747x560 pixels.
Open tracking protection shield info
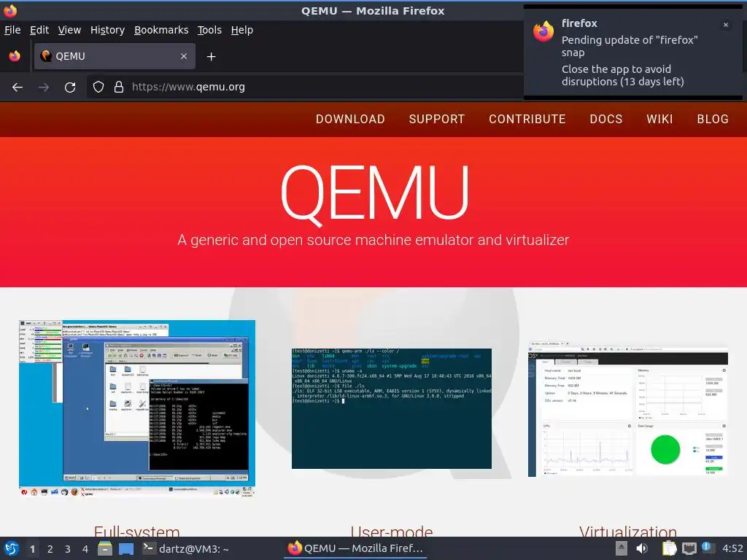click(98, 87)
